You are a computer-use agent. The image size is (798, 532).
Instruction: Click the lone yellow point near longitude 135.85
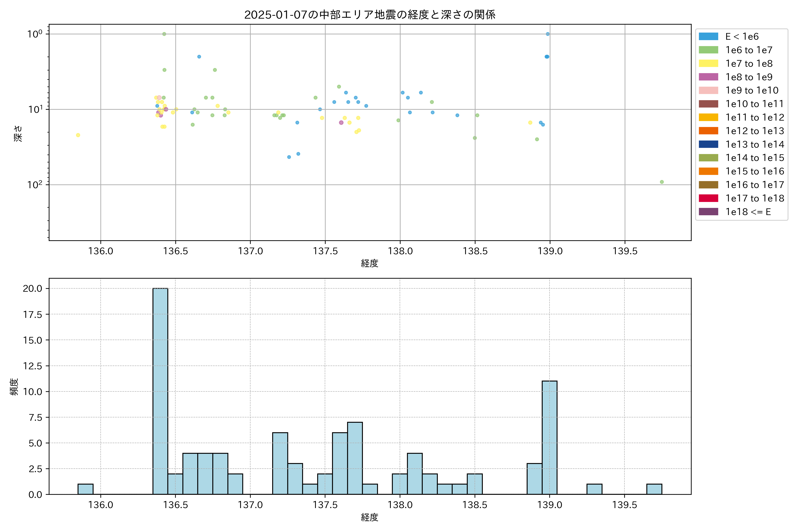[78, 135]
